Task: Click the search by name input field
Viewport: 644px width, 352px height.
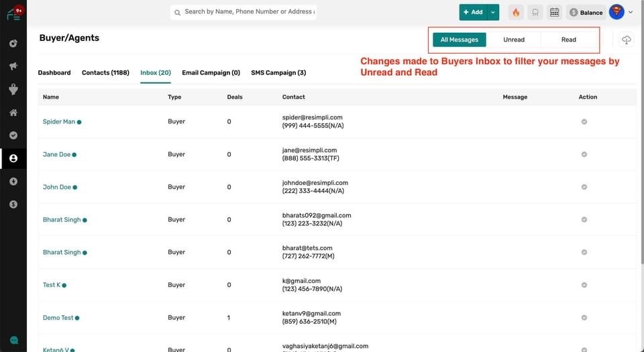Action: [x=248, y=12]
